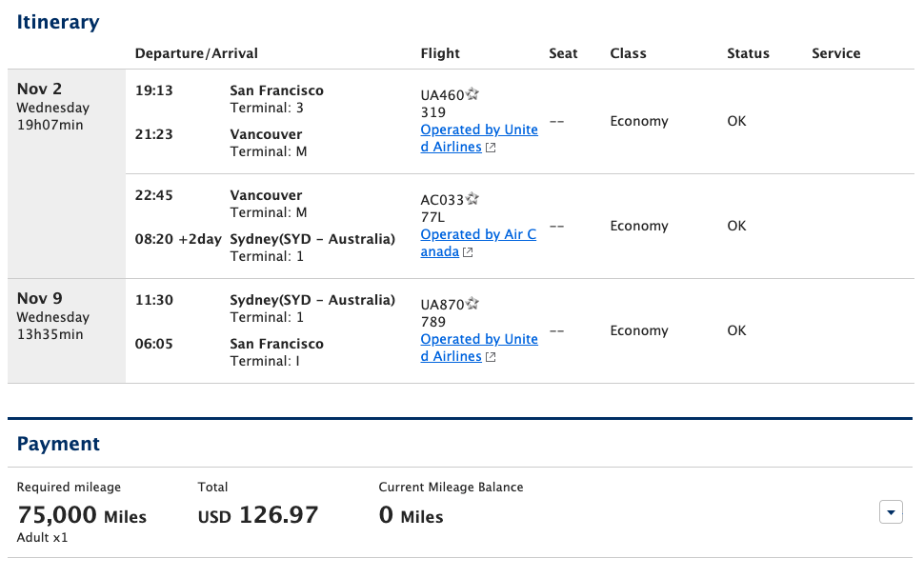The width and height of the screenshot is (924, 578).
Task: Click the Status column header
Action: coord(748,53)
